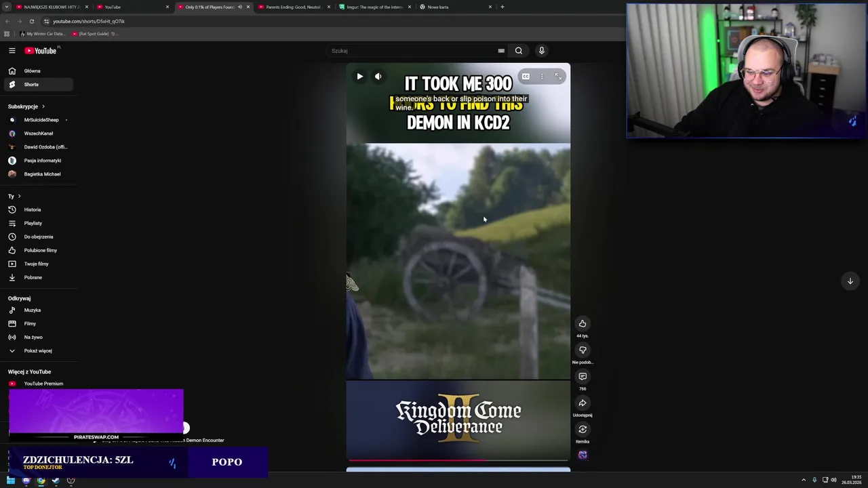Open Twoje filmy in the sidebar
Screen dimensions: 868x488
point(37,264)
